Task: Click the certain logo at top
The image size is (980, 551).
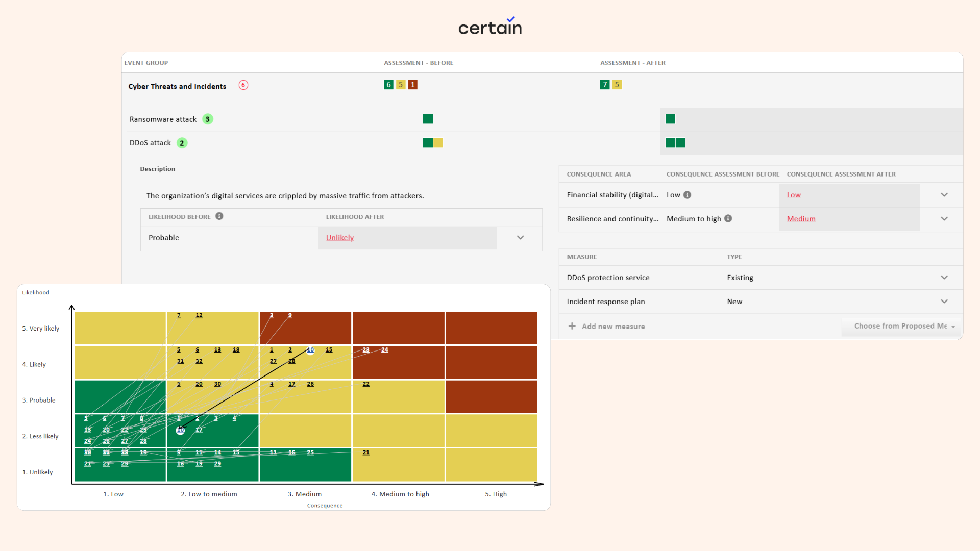Action: [490, 27]
